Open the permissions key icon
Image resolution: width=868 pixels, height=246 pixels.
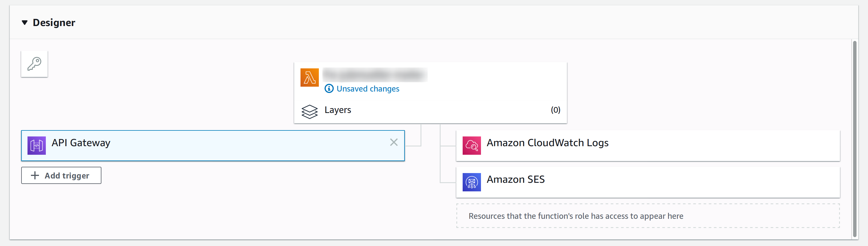(x=34, y=64)
